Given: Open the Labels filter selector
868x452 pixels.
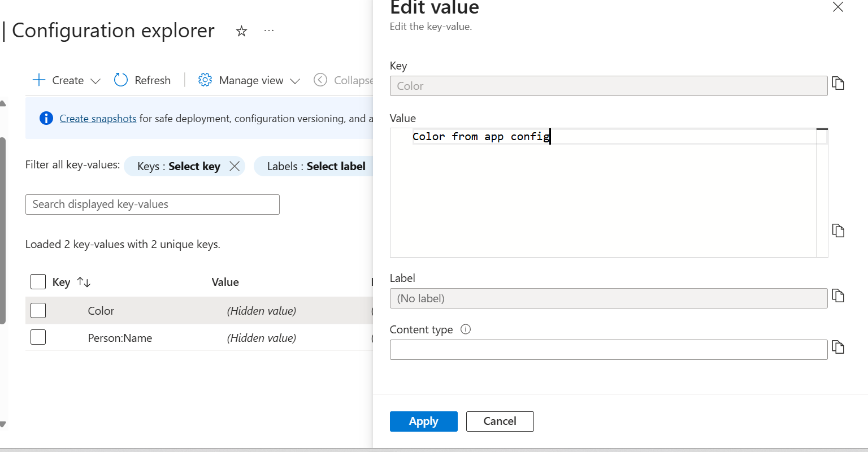Looking at the screenshot, I should (316, 166).
